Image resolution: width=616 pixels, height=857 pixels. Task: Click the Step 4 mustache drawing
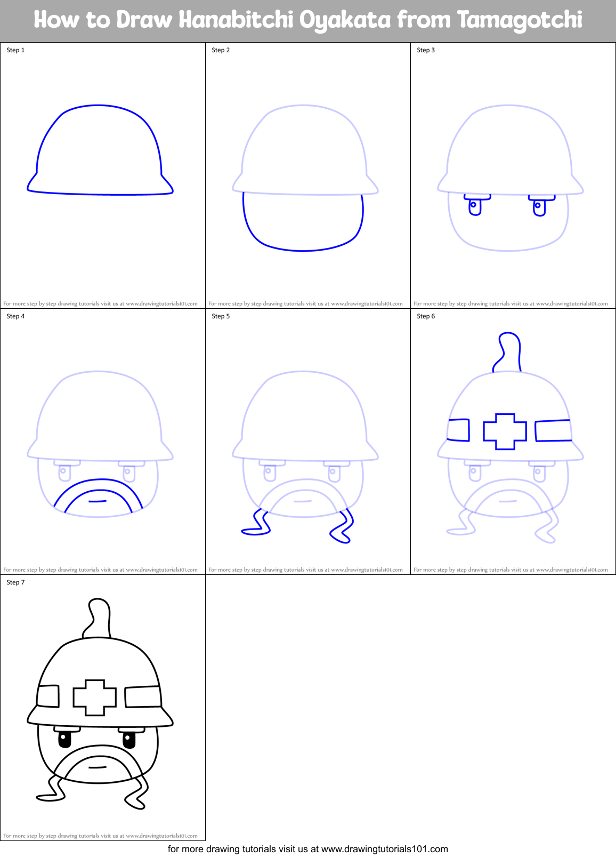click(x=99, y=496)
